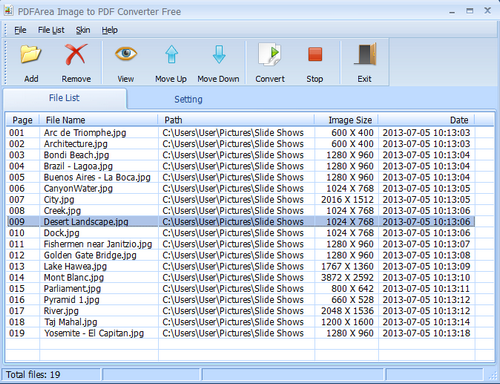Click the Add folder icon
The image size is (500, 384).
[31, 54]
